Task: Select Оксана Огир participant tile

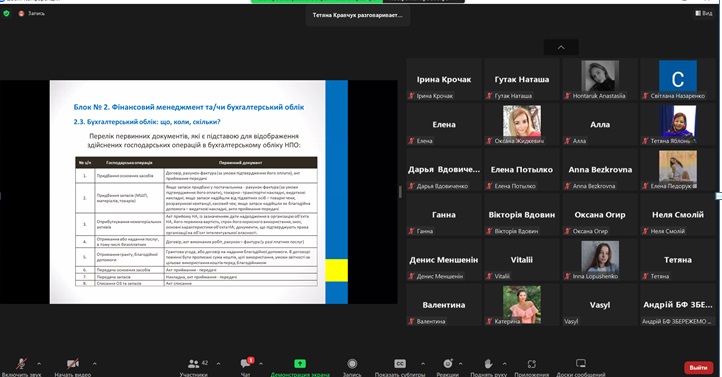Action: (x=600, y=215)
